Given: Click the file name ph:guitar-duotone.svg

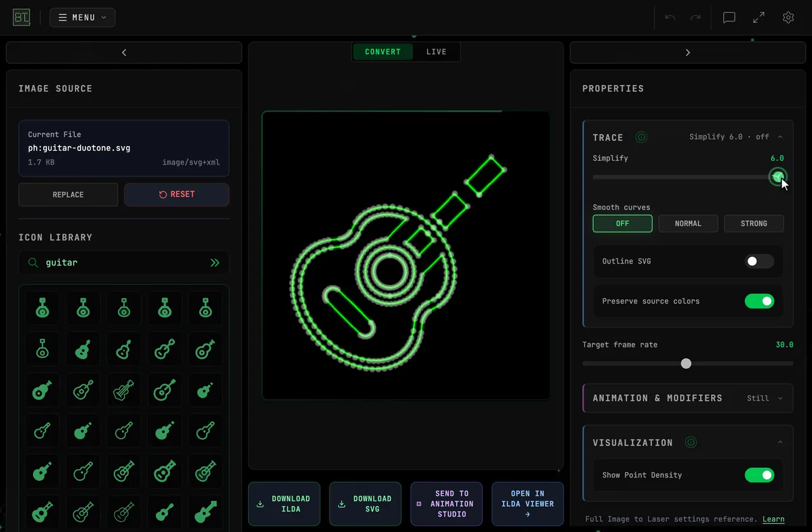Looking at the screenshot, I should click(x=79, y=148).
